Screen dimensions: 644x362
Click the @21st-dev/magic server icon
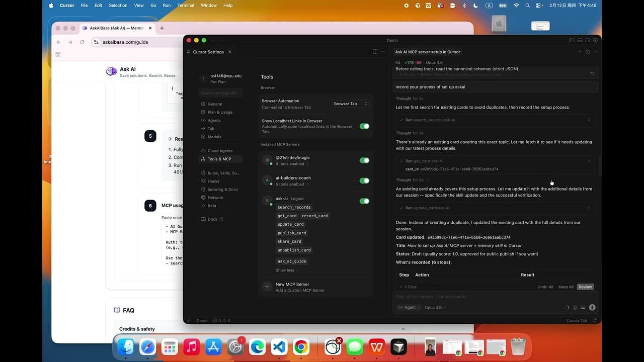[267, 160]
